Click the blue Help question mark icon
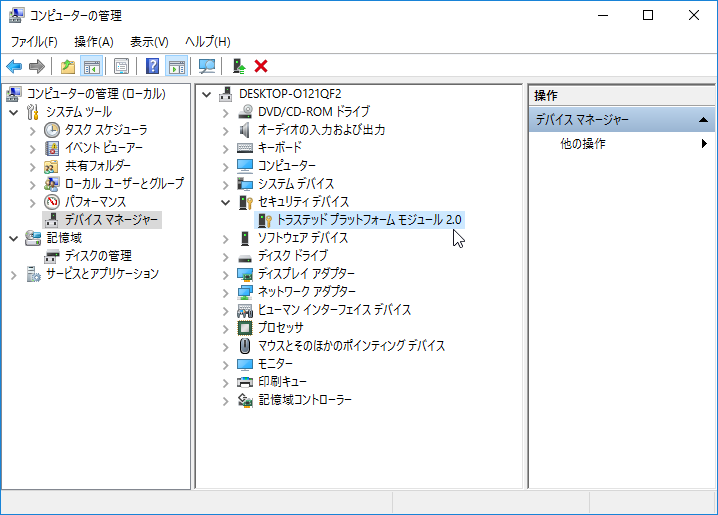The width and height of the screenshot is (718, 515). point(152,67)
